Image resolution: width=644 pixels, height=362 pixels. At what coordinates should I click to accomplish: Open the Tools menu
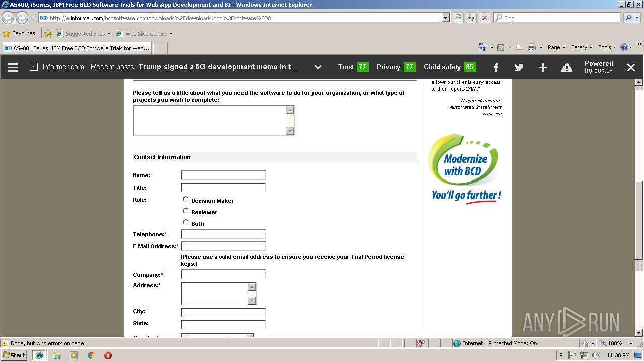tap(607, 47)
